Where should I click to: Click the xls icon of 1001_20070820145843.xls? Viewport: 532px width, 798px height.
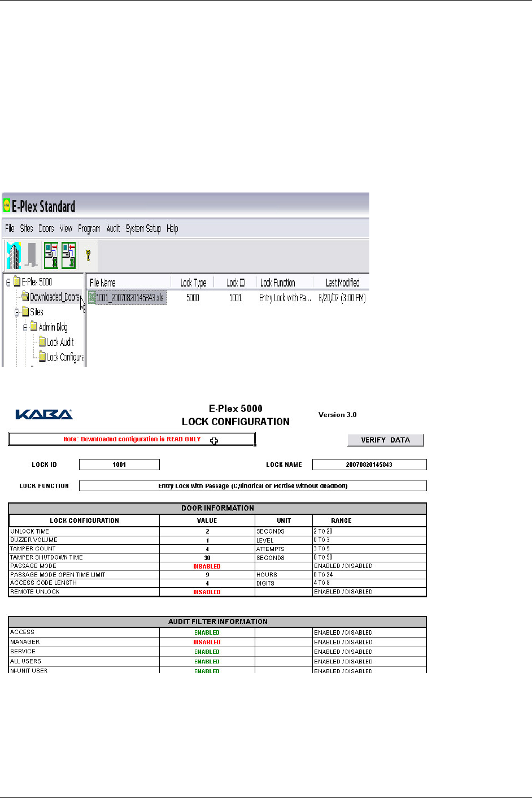[x=91, y=297]
